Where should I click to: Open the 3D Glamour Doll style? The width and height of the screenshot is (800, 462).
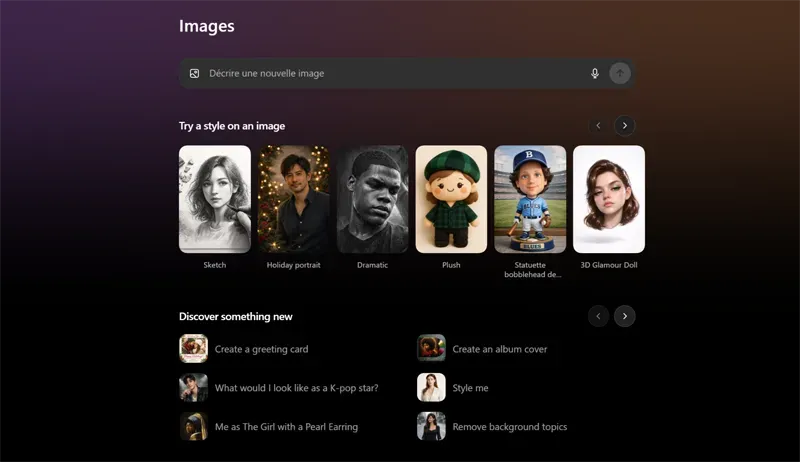pos(609,199)
